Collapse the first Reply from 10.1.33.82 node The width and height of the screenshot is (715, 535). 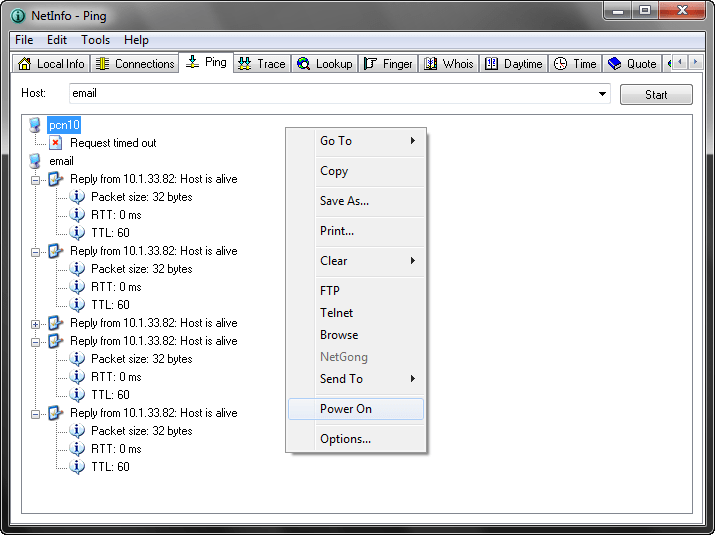click(35, 180)
